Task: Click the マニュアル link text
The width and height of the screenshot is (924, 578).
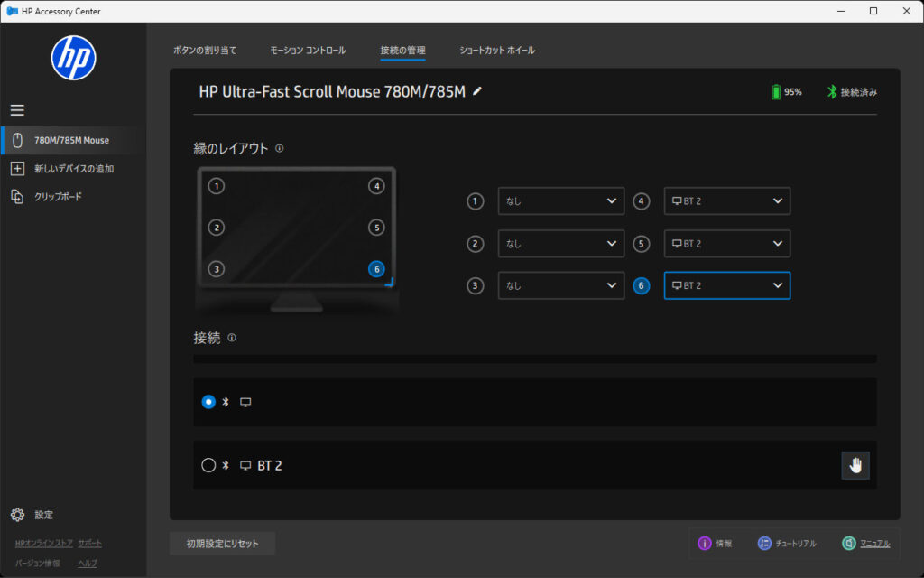Action: (875, 544)
